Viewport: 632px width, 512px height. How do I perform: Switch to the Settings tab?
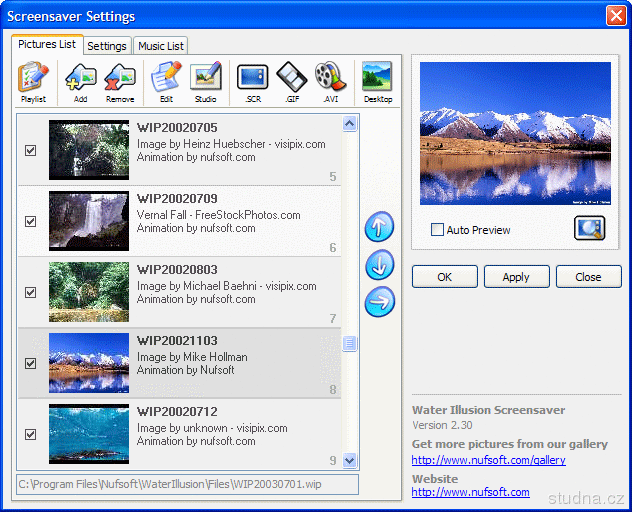(x=106, y=46)
